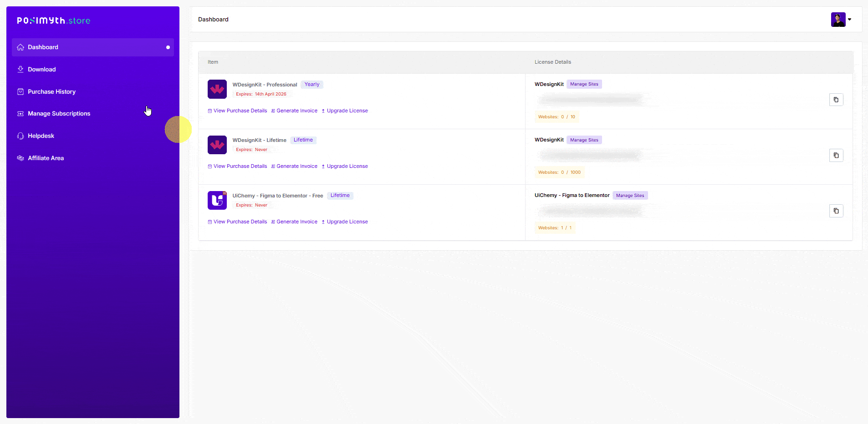Image resolution: width=868 pixels, height=424 pixels.
Task: Click the 'Websites: 0 / 1000' count
Action: pyautogui.click(x=559, y=172)
